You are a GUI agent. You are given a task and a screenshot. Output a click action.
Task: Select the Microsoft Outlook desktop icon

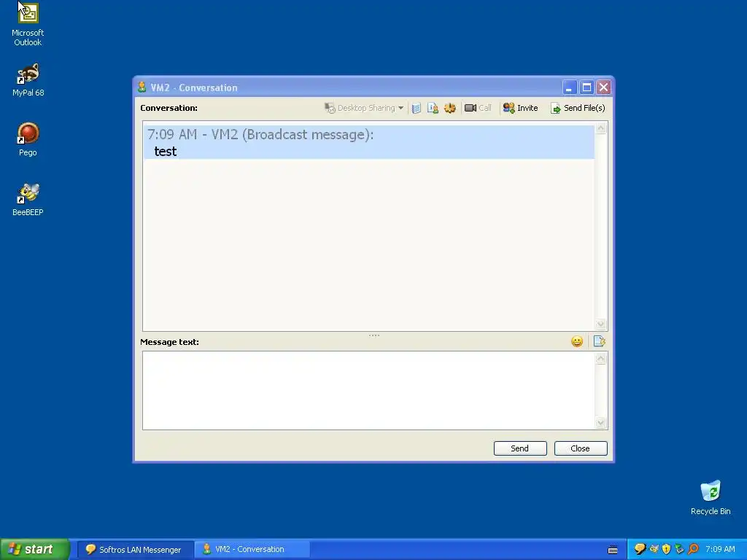[x=28, y=25]
